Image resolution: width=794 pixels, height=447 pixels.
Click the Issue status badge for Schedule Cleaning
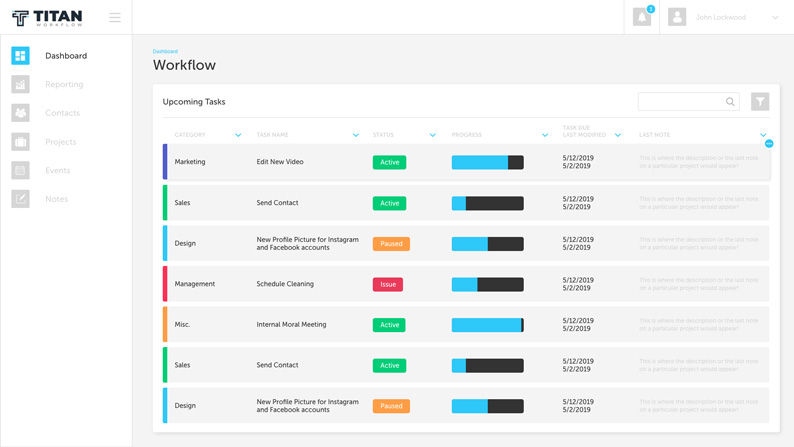click(x=388, y=284)
